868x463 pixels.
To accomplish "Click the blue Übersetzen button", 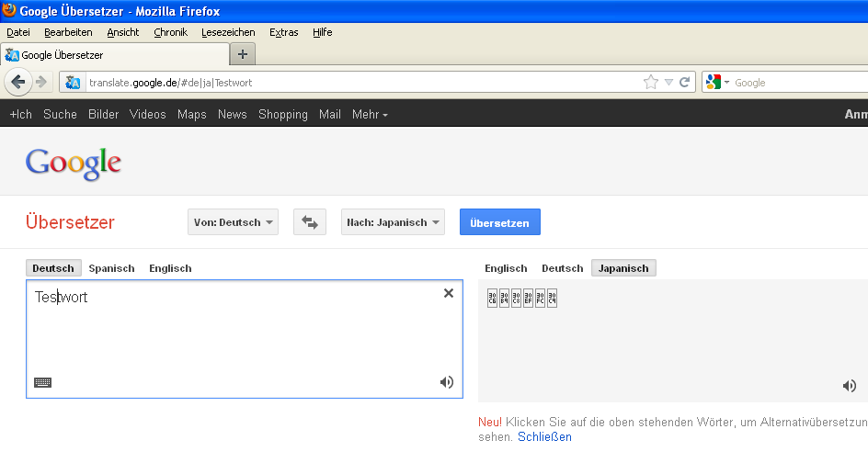I will point(500,221).
